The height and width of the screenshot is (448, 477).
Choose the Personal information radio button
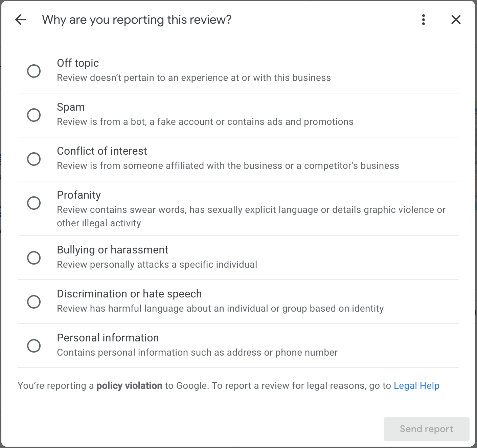[34, 346]
